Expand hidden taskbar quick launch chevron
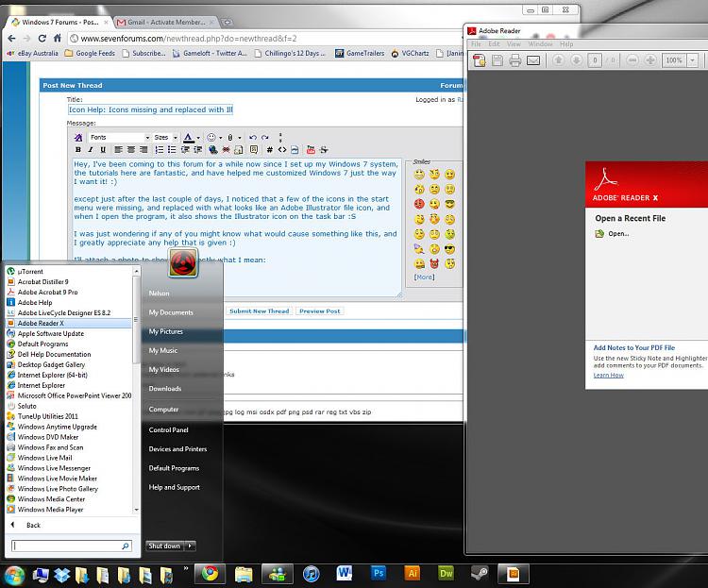 [186, 568]
